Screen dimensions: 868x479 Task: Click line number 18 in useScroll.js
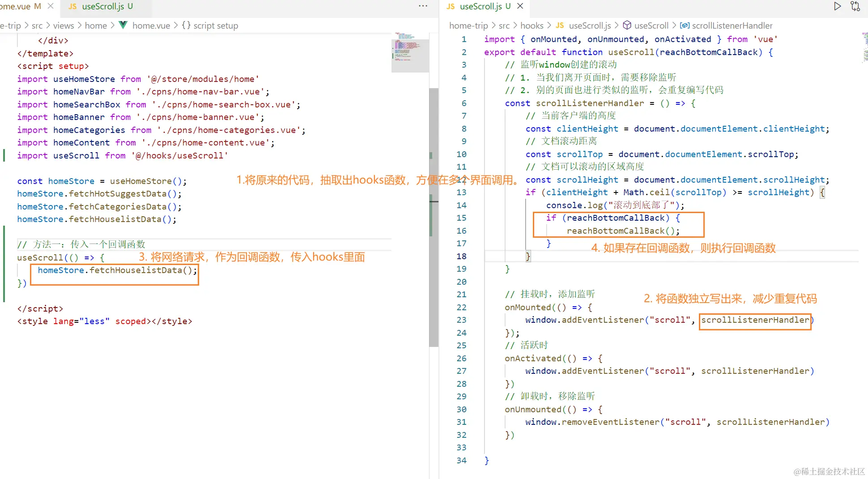point(461,256)
